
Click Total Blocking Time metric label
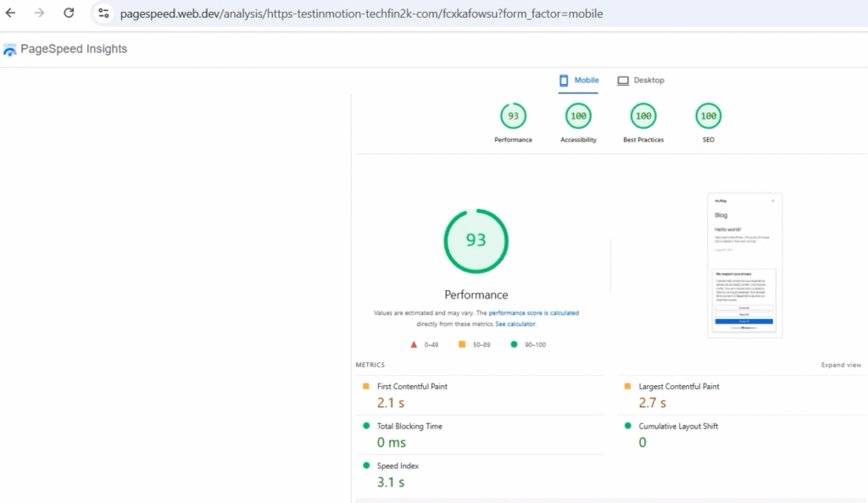pos(409,427)
